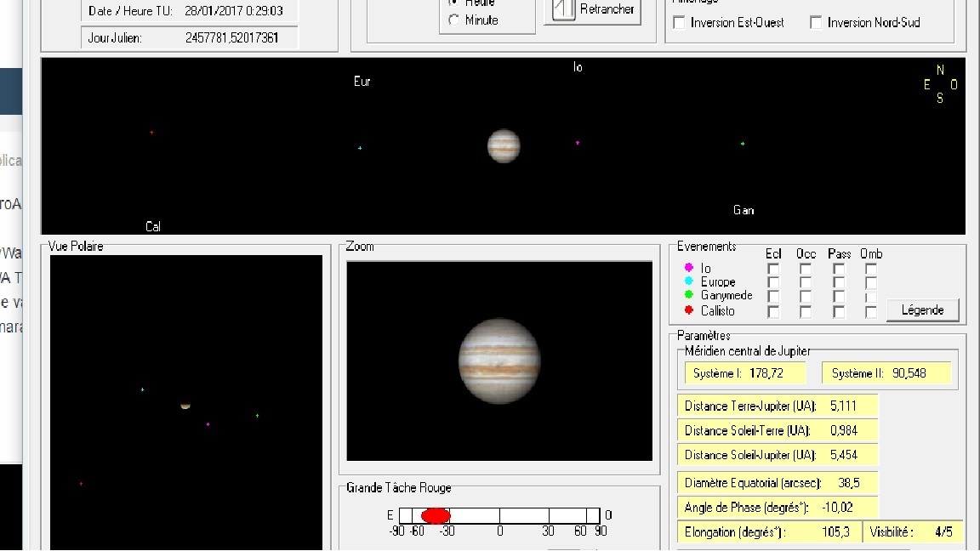Image resolution: width=980 pixels, height=551 pixels.
Task: Tick the Callisto Ecl event checkbox
Action: (773, 312)
